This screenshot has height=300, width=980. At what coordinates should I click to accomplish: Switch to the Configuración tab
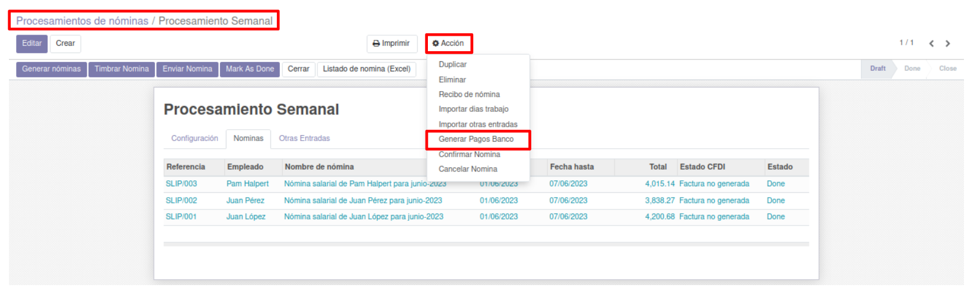[194, 138]
